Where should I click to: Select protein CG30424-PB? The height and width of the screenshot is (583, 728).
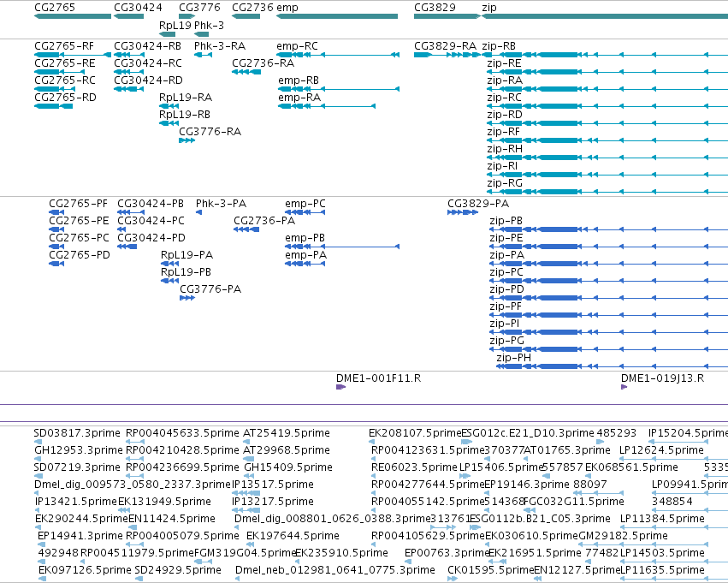[151, 204]
